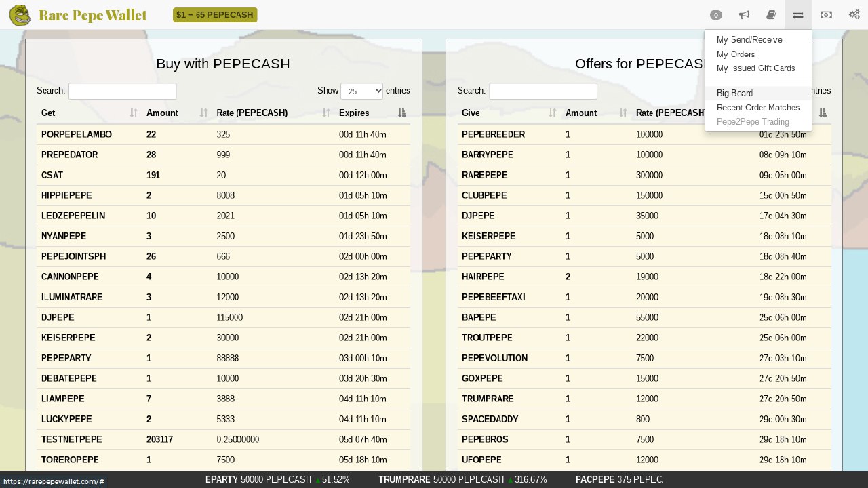Click TRUMPRARE ticker entry in bottom bar
The height and width of the screenshot is (488, 868).
pyautogui.click(x=462, y=480)
